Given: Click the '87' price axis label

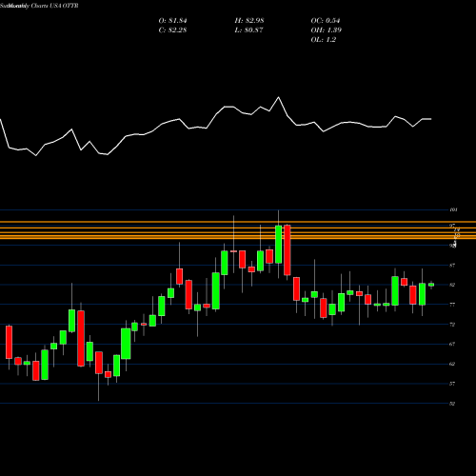Looking at the screenshot, I should pos(452,266).
